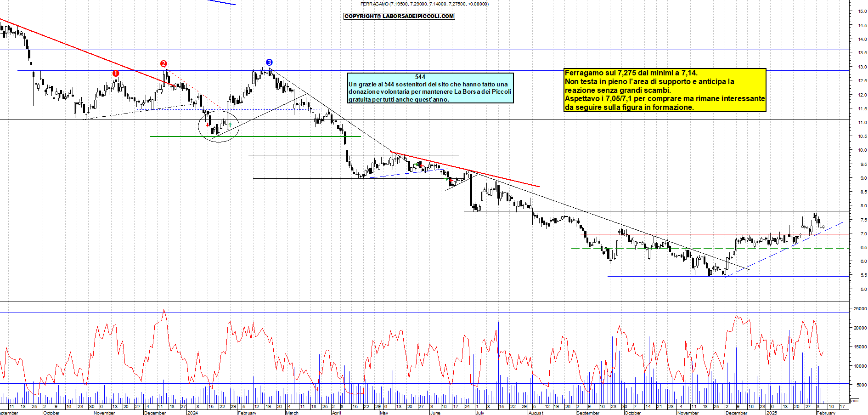The image size is (868, 415).
Task: Click the FERRAGAMO price quote title
Action: [x=424, y=4]
